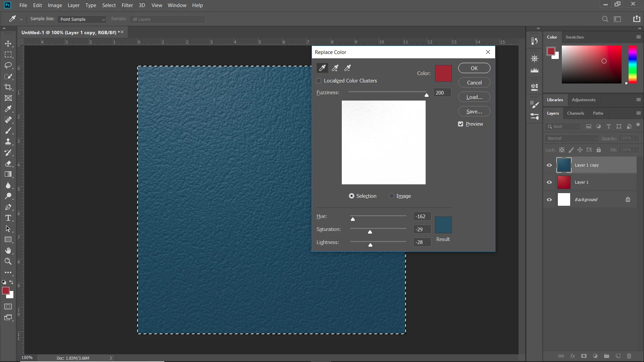This screenshot has height=362, width=644.
Task: Select the Add to Sample eyedropper
Action: (335, 68)
